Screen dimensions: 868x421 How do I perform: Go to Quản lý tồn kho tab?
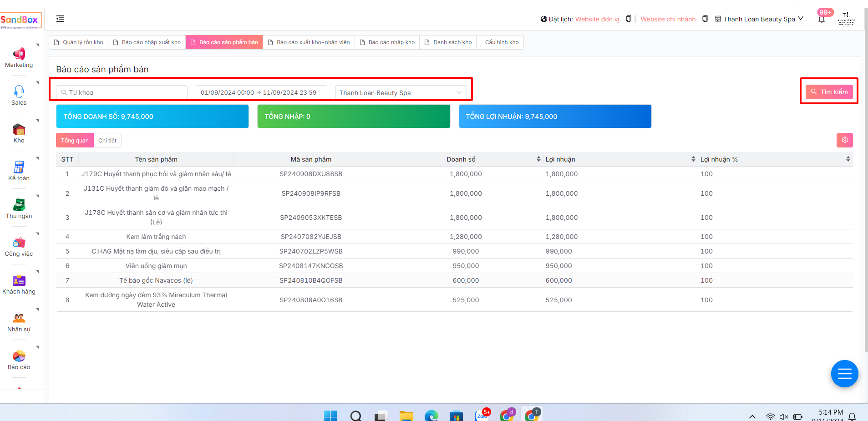pyautogui.click(x=79, y=42)
